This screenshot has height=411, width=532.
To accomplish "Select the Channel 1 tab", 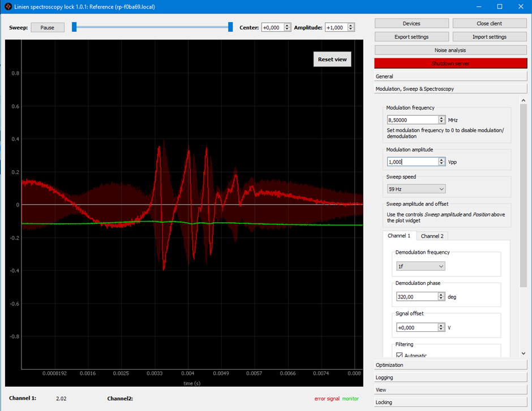I will (399, 236).
